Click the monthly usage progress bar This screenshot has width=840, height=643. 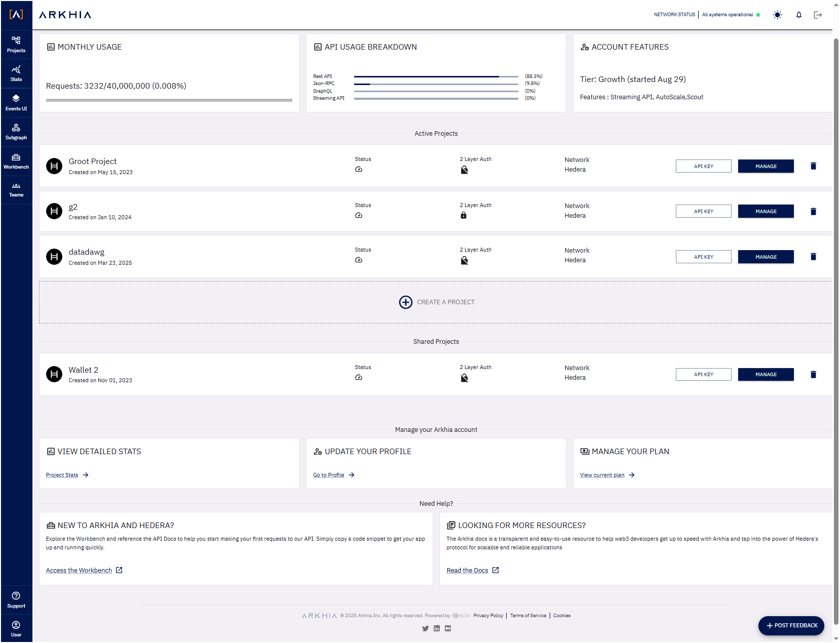tap(169, 100)
